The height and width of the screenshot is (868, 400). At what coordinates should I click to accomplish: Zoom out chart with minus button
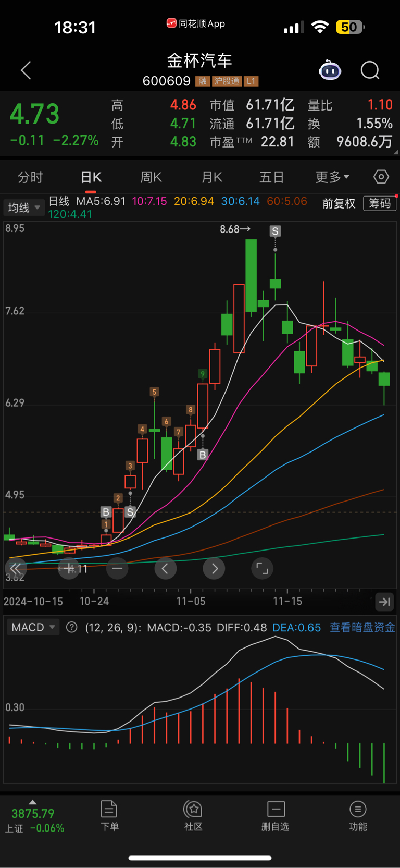[117, 568]
